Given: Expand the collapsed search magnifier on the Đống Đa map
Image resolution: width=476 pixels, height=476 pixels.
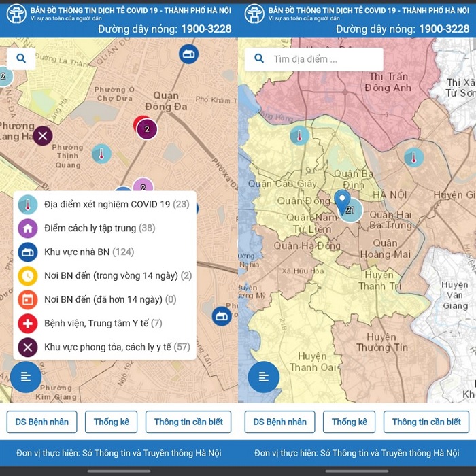Looking at the screenshot, I should coord(21,59).
